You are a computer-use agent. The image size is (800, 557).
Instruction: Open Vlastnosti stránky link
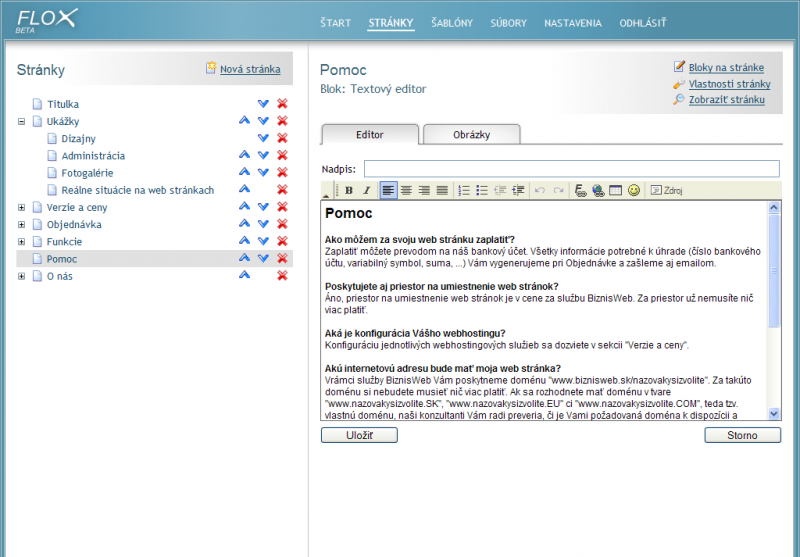coord(730,84)
